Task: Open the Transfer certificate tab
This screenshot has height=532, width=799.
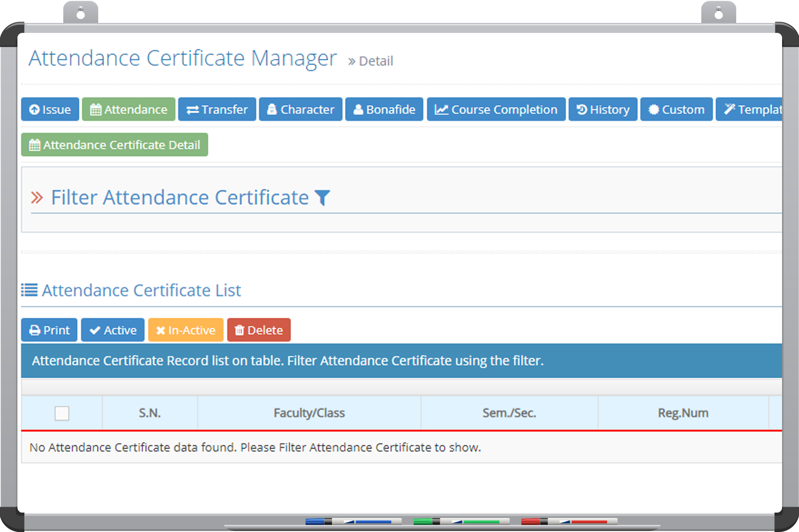Action: click(x=217, y=109)
